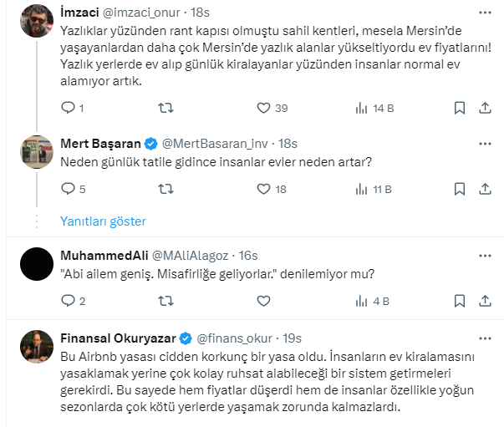Image resolution: width=504 pixels, height=427 pixels.
Task: Like Mert Başaran's tweet
Action: pyautogui.click(x=264, y=190)
